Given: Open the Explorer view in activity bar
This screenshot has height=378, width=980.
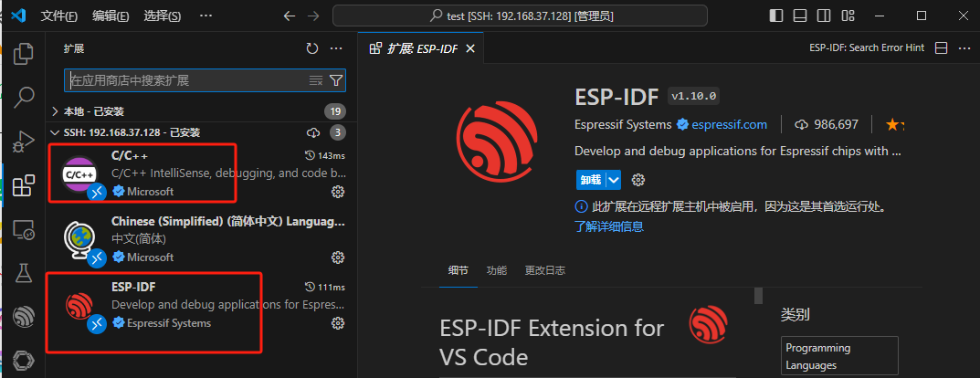Looking at the screenshot, I should point(23,55).
